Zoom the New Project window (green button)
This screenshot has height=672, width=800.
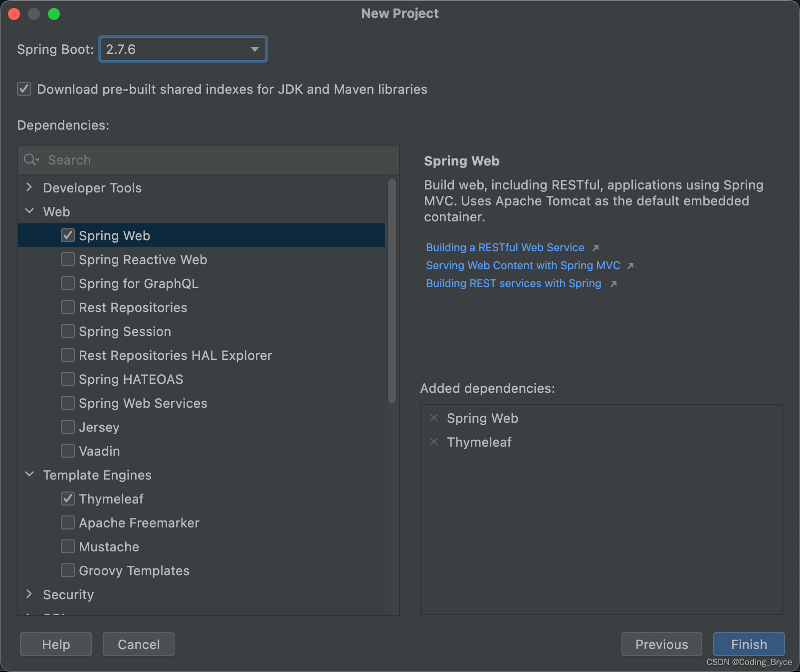click(x=54, y=14)
